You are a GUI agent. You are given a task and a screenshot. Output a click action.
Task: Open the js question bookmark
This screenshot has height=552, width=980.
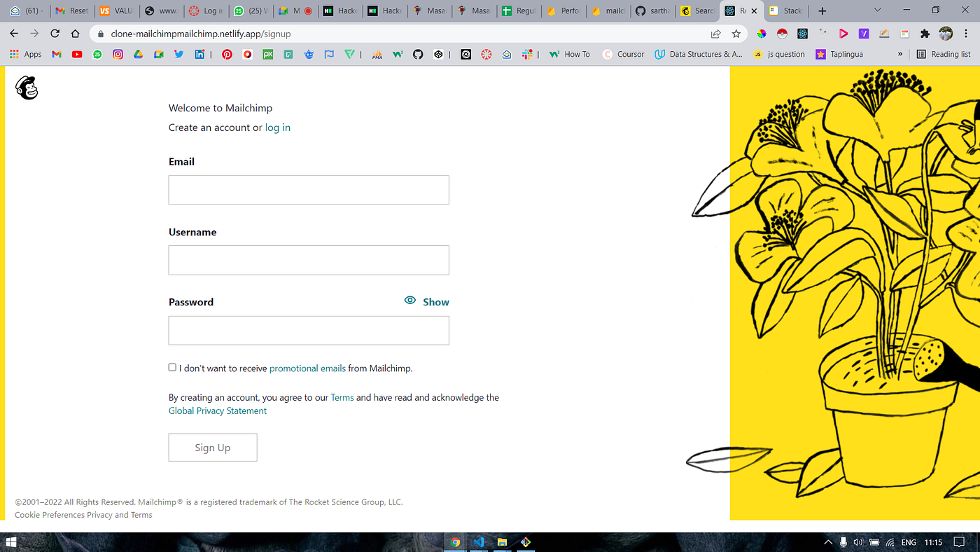tap(779, 54)
